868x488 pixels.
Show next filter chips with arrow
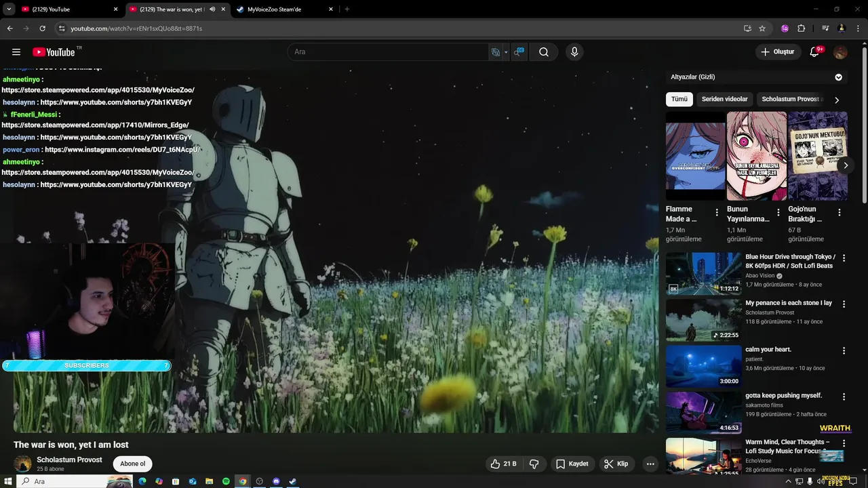(x=837, y=100)
